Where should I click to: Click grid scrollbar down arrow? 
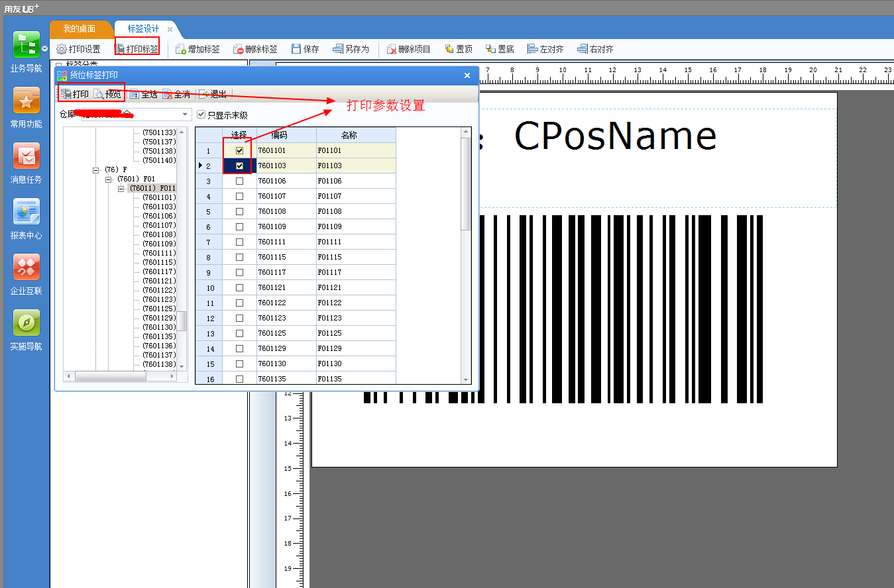[x=466, y=380]
